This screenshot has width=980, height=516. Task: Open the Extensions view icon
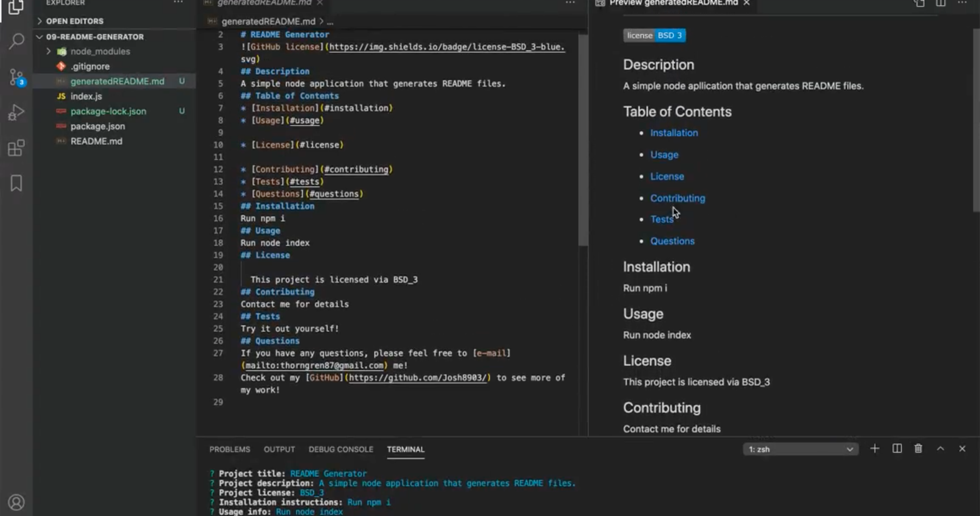click(16, 148)
